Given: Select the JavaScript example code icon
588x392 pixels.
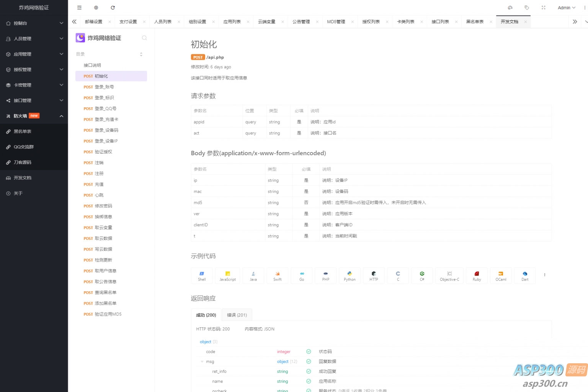Looking at the screenshot, I should point(227,275).
